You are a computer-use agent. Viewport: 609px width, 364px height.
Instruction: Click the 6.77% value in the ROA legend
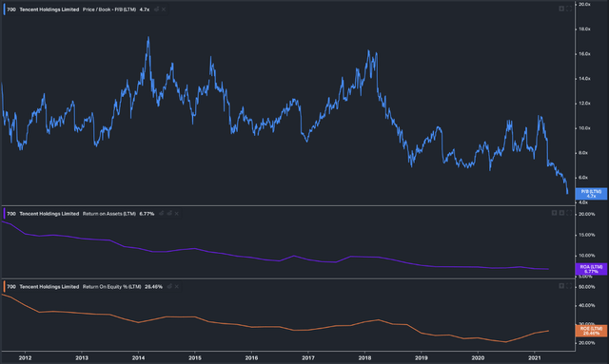point(147,214)
